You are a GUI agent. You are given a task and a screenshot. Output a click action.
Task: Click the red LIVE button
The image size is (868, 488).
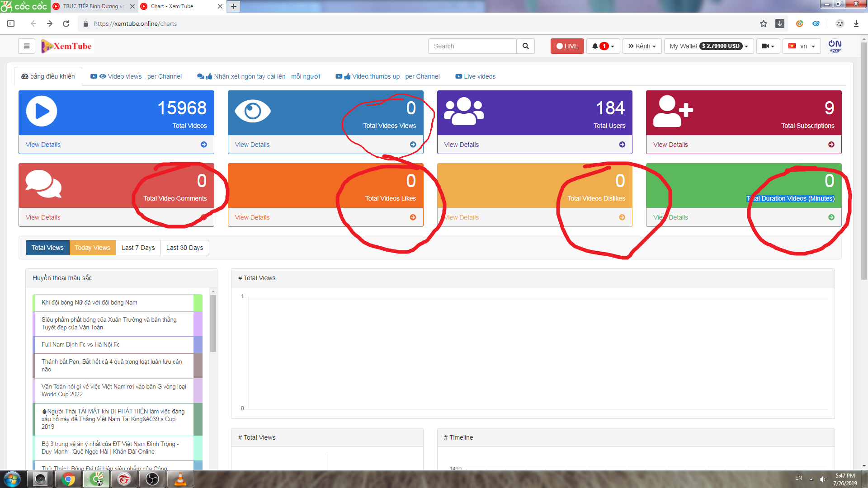(x=567, y=46)
